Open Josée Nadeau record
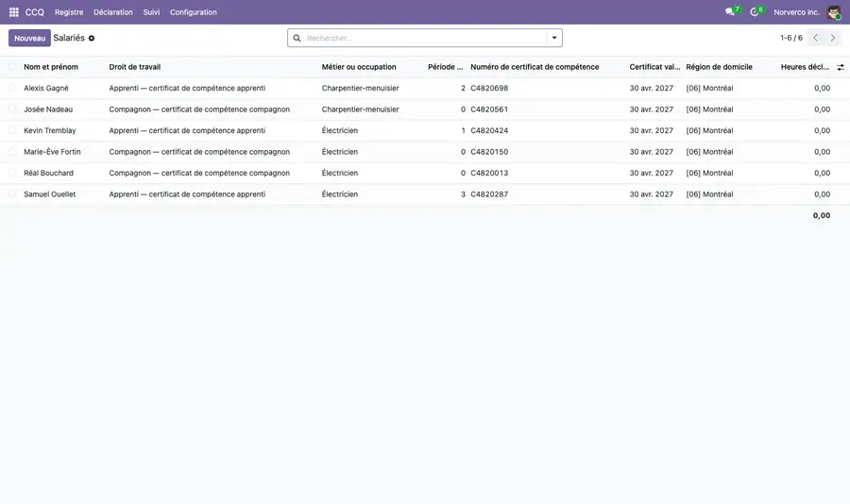 coord(48,109)
